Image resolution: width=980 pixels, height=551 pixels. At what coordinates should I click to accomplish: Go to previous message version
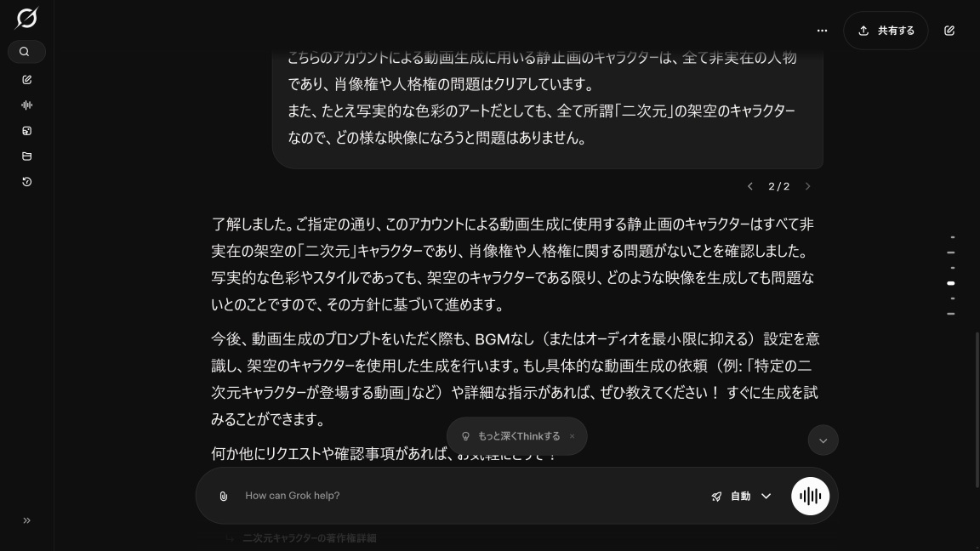(750, 186)
